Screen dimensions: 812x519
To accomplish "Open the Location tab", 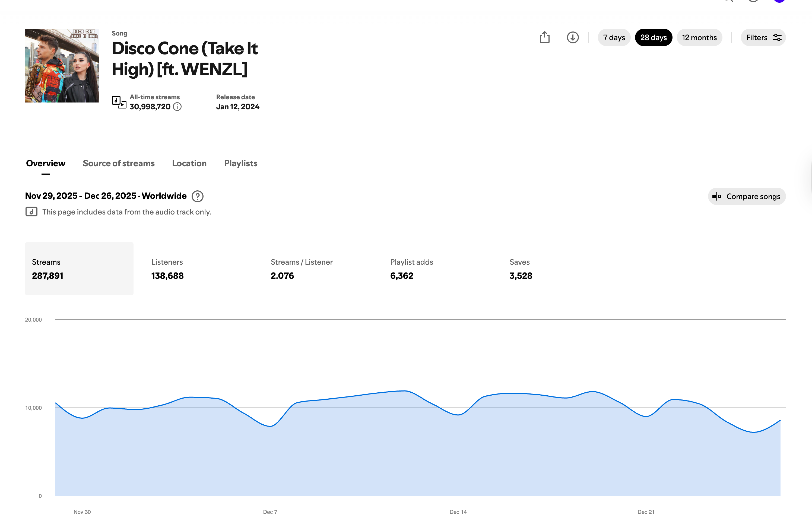I will [x=189, y=164].
